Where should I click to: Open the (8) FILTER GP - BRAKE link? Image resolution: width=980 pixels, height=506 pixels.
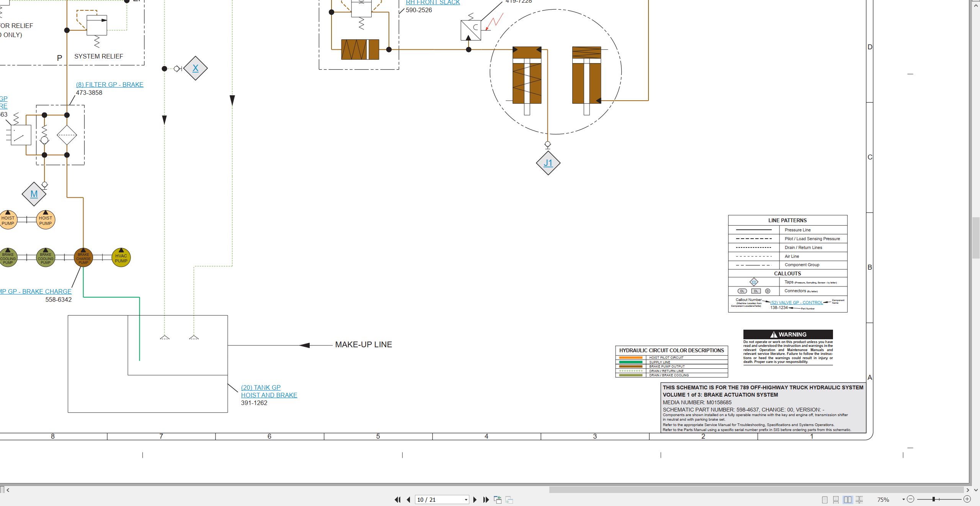(x=109, y=85)
